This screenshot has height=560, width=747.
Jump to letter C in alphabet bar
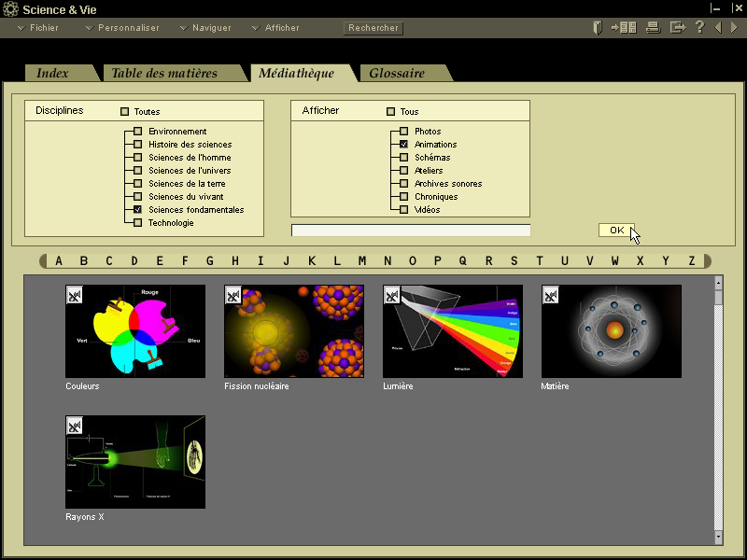pos(109,261)
